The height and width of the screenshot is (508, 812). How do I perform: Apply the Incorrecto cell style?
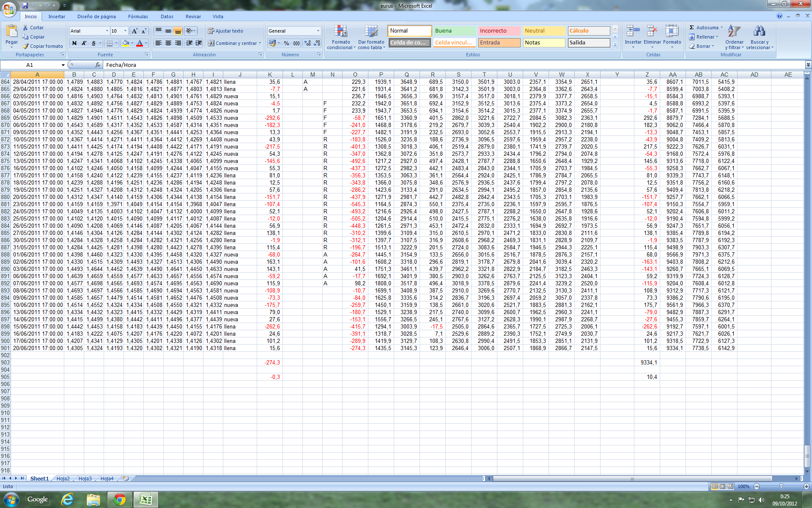(x=499, y=31)
